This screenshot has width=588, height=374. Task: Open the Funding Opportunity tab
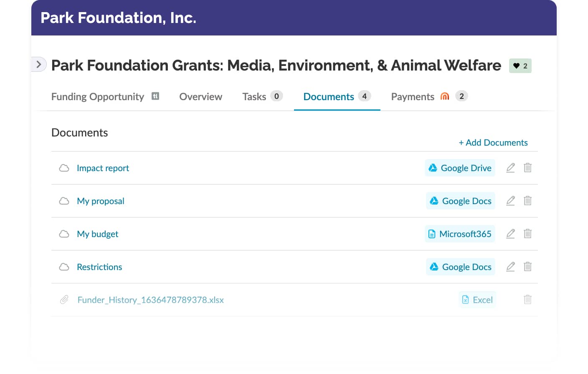pyautogui.click(x=97, y=96)
